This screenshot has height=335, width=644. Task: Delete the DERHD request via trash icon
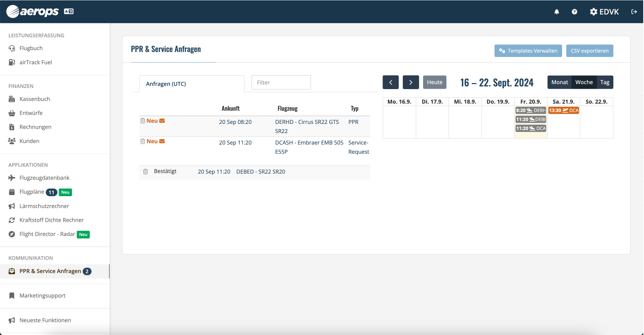[x=143, y=121]
